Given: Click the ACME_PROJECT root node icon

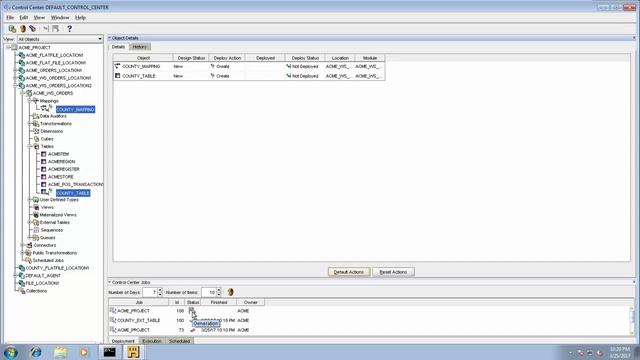Looking at the screenshot, I should (x=15, y=47).
